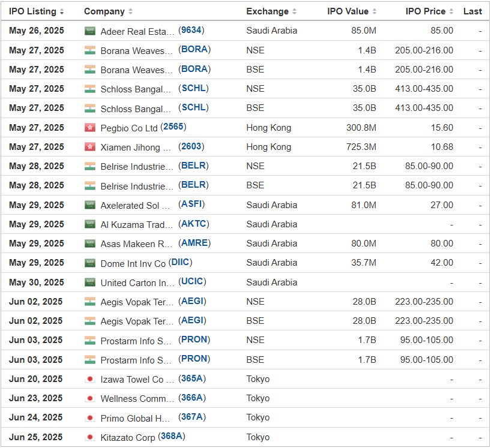The width and height of the screenshot is (491, 448).
Task: Select listing date Jun 25, 2025
Action: point(35,437)
